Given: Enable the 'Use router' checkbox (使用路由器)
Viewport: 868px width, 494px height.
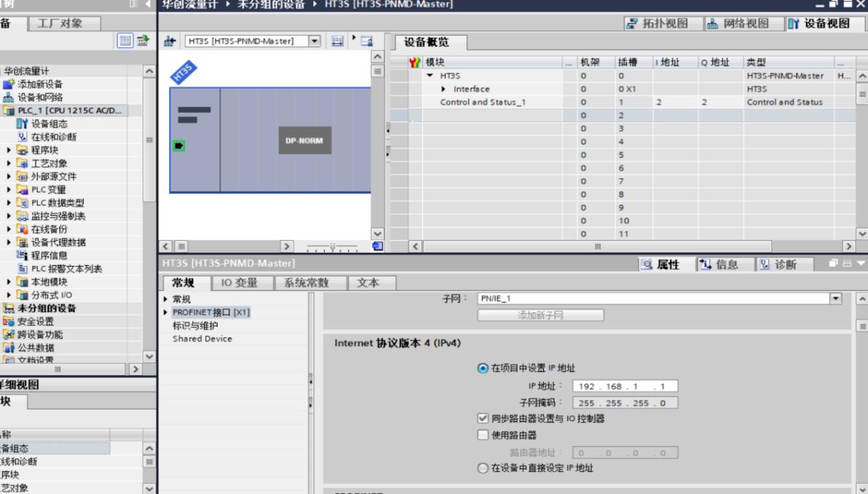Looking at the screenshot, I should click(482, 435).
